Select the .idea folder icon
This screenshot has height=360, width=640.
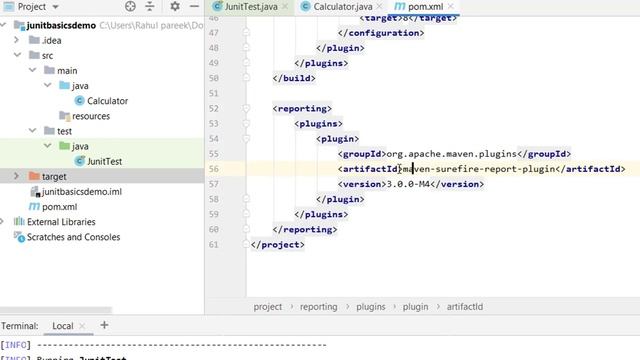click(x=34, y=40)
